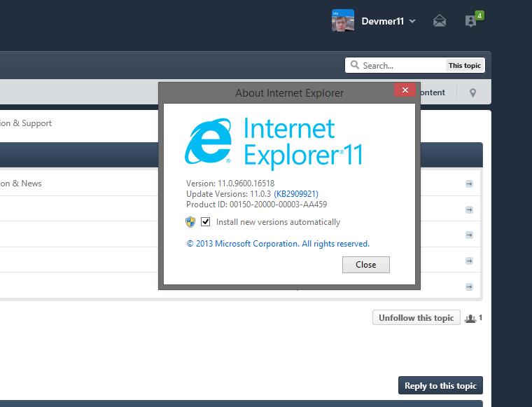Open notifications icon with badge 4
532x407 pixels.
pyautogui.click(x=474, y=20)
